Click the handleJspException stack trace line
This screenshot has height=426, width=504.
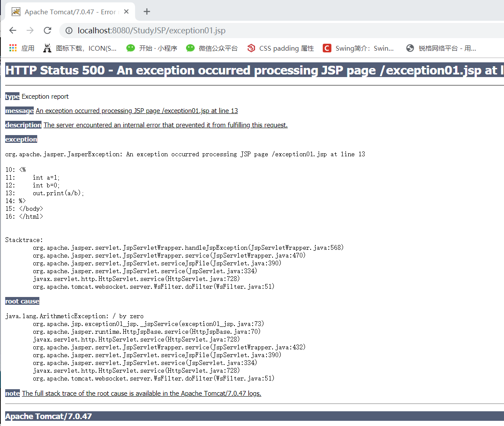click(188, 248)
